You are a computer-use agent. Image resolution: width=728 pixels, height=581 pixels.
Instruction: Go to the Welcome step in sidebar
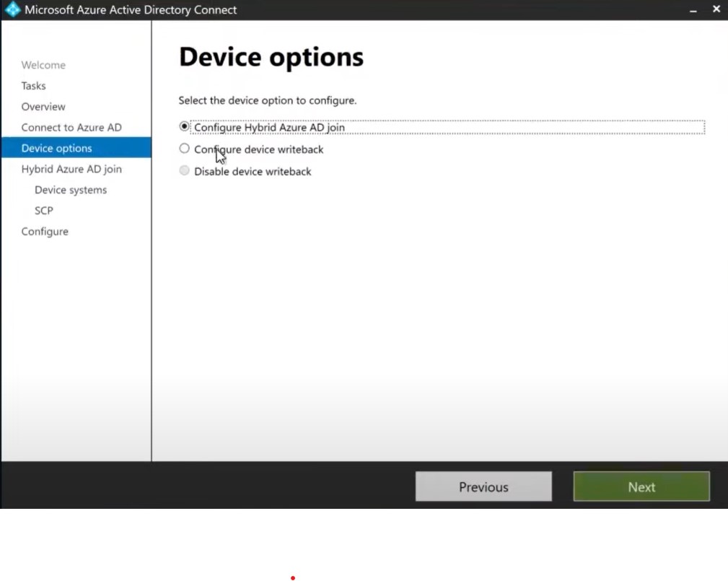tap(43, 65)
